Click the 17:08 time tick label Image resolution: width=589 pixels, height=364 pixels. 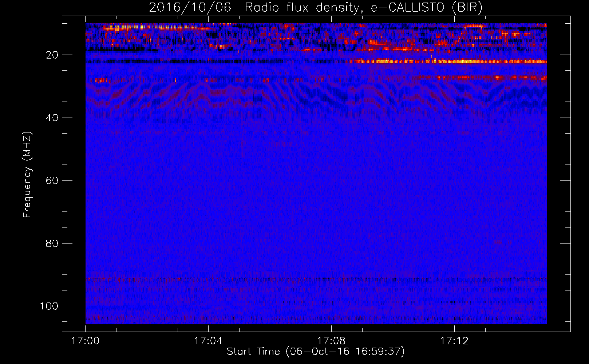coord(331,341)
